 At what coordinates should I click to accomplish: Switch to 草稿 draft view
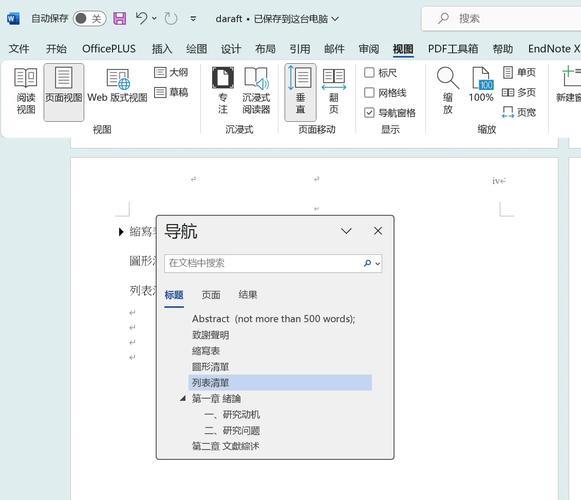(x=171, y=92)
